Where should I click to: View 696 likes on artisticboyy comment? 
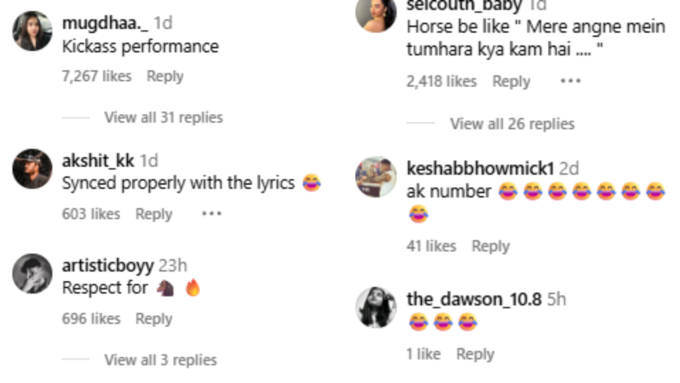coord(91,319)
